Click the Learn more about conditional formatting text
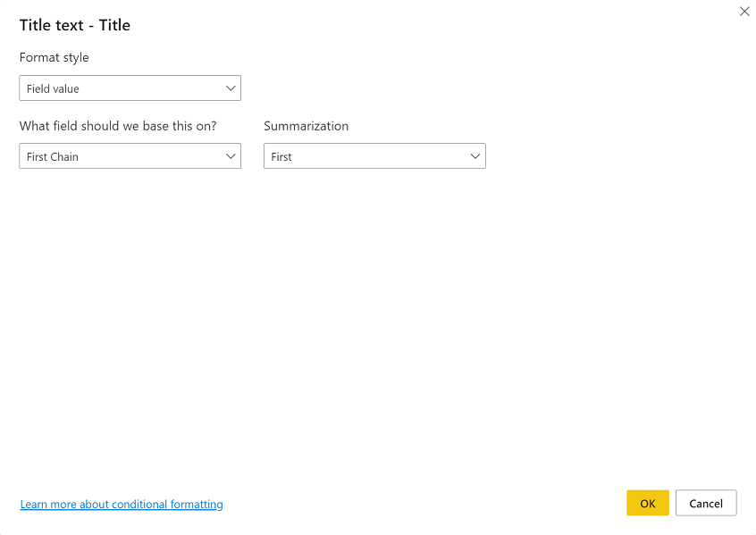 (x=121, y=504)
